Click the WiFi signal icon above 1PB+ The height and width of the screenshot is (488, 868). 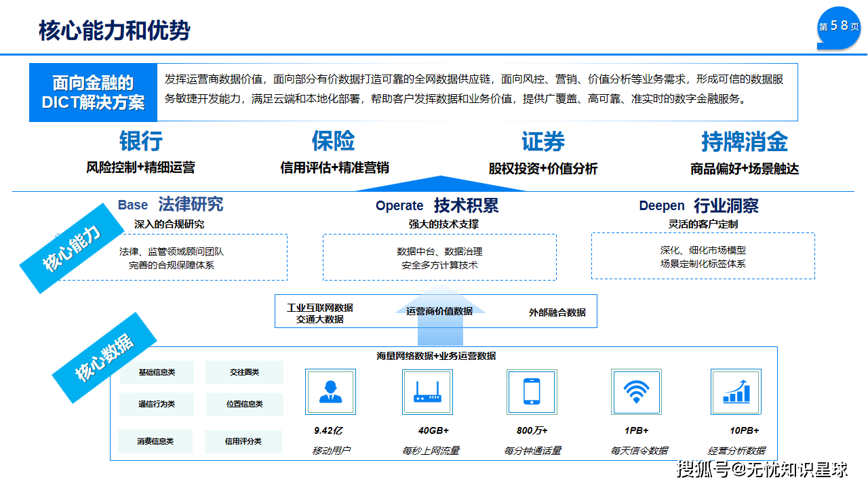(x=635, y=392)
